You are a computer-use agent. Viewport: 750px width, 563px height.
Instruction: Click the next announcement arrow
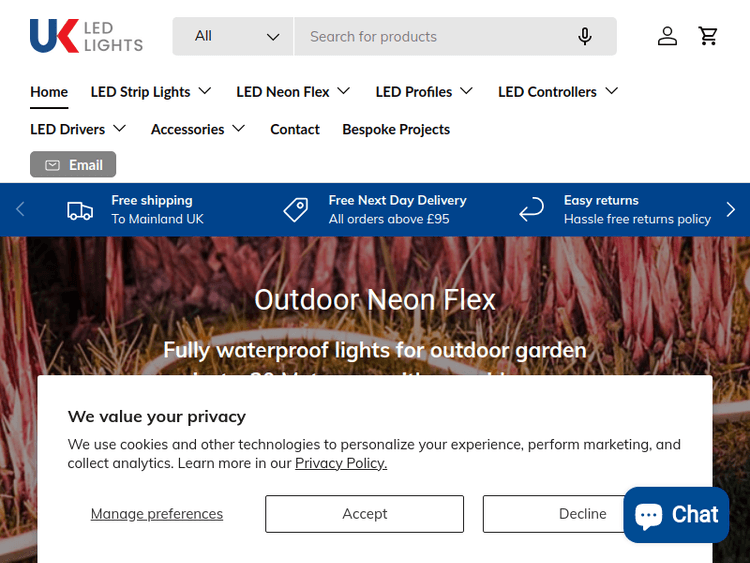click(x=730, y=210)
